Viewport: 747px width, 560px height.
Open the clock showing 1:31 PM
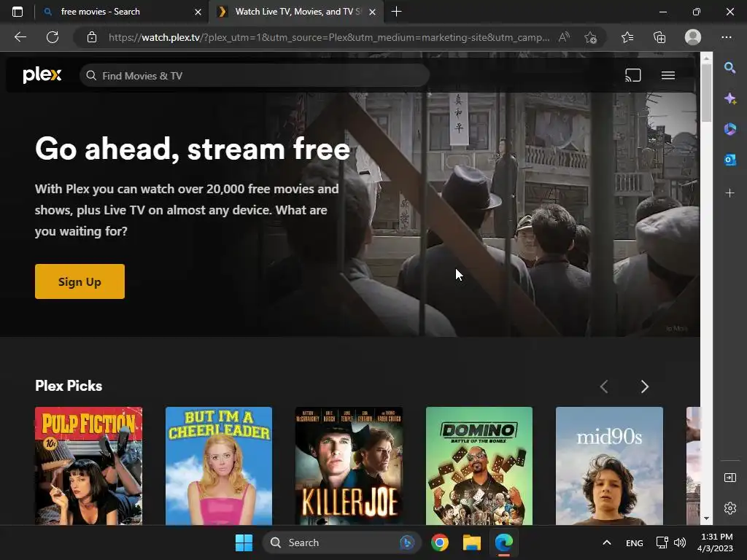[x=715, y=542]
